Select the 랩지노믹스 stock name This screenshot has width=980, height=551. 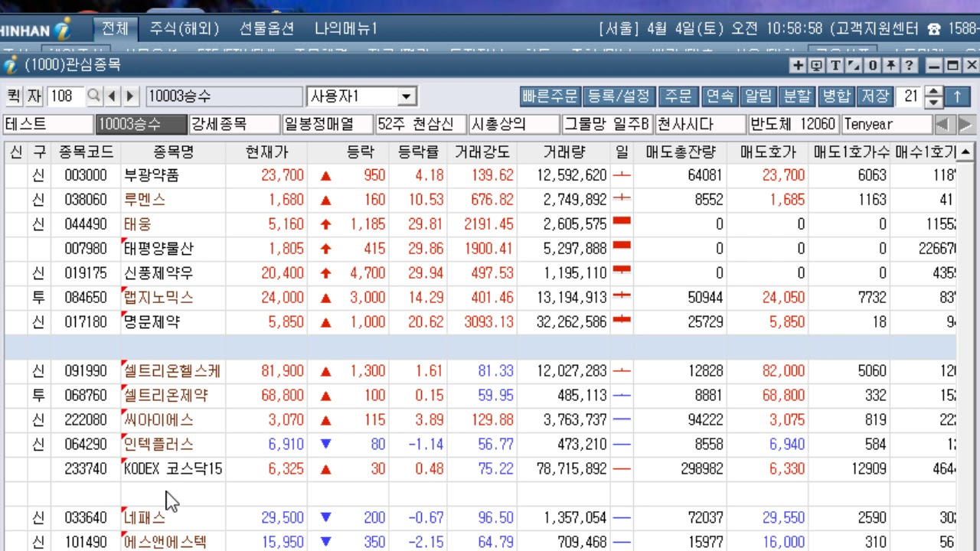point(158,298)
